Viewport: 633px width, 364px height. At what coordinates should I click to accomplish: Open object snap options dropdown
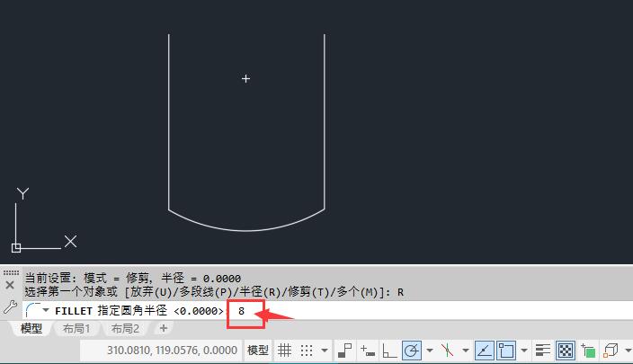pos(524,351)
